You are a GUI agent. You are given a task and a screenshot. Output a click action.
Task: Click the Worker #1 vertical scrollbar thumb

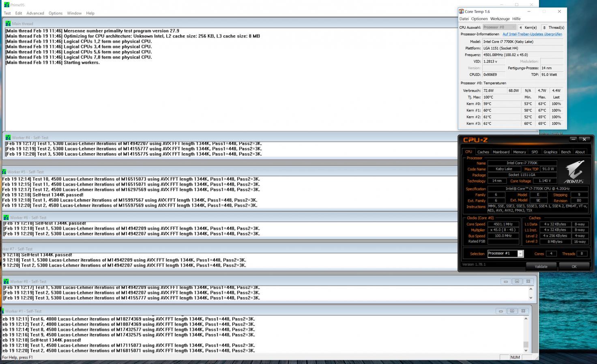pos(526,345)
